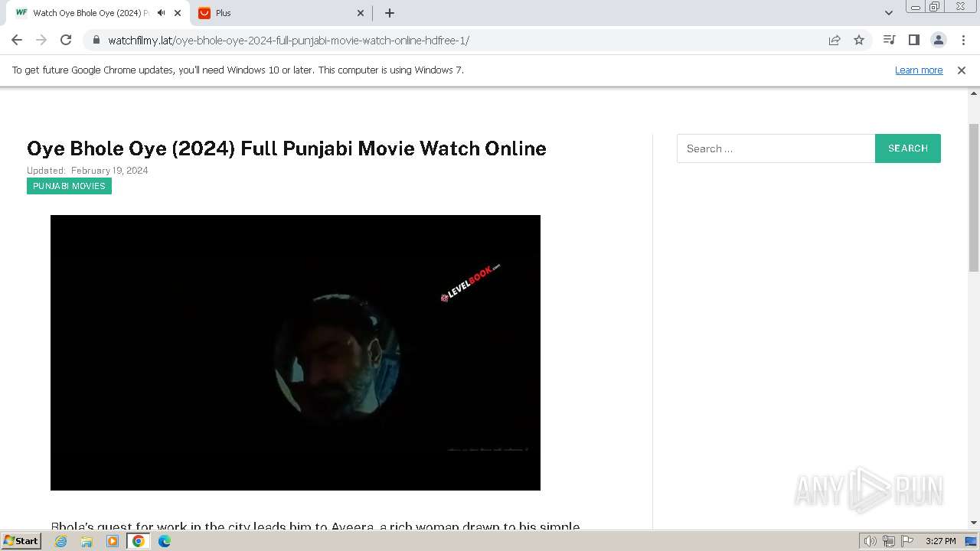This screenshot has width=980, height=551.
Task: Select the Chrome taskbar icon
Action: pyautogui.click(x=139, y=541)
